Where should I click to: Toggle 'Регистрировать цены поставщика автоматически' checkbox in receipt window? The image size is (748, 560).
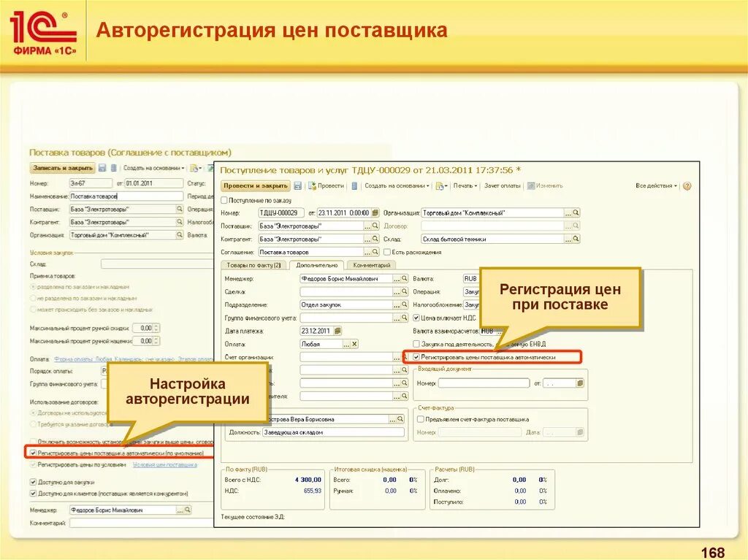coord(416,357)
